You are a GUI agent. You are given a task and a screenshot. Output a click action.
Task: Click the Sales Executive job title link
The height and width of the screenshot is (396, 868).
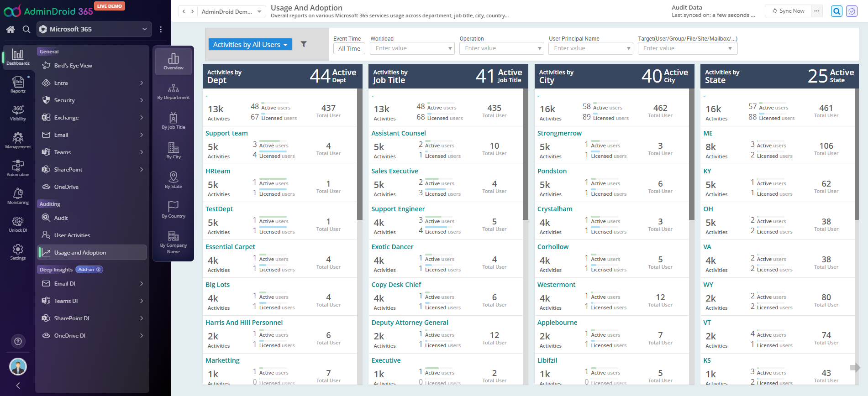pyautogui.click(x=395, y=171)
